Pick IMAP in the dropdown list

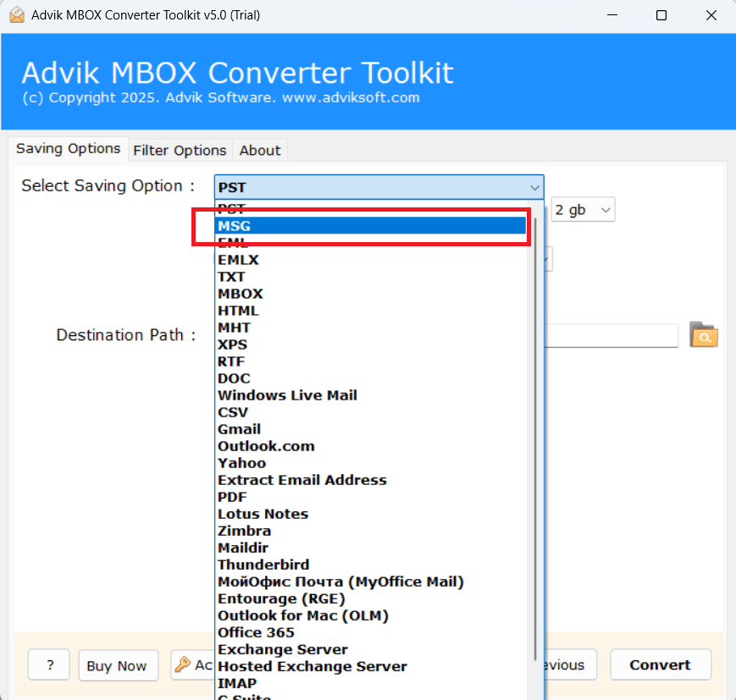coord(370,683)
